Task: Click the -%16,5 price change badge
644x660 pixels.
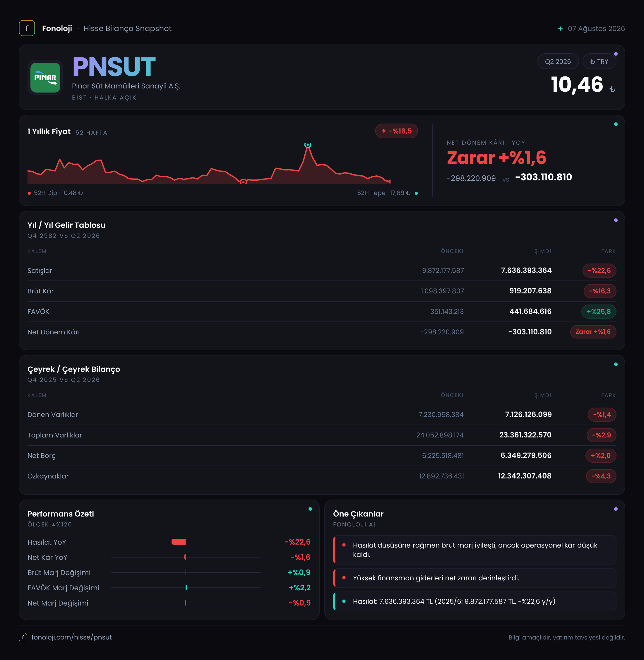Action: coord(396,131)
